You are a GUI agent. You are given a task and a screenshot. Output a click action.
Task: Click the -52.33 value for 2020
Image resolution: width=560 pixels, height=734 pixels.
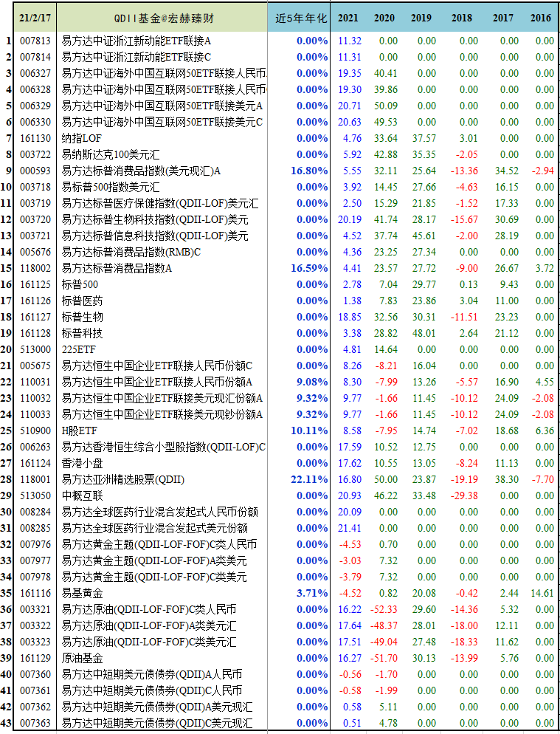pyautogui.click(x=384, y=609)
